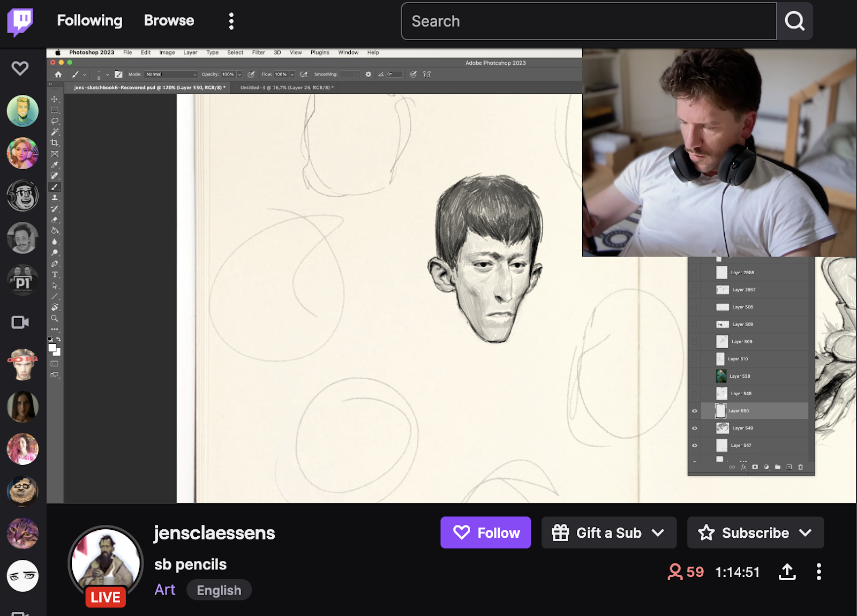Hide Layer 549 in the Layers panel

694,428
